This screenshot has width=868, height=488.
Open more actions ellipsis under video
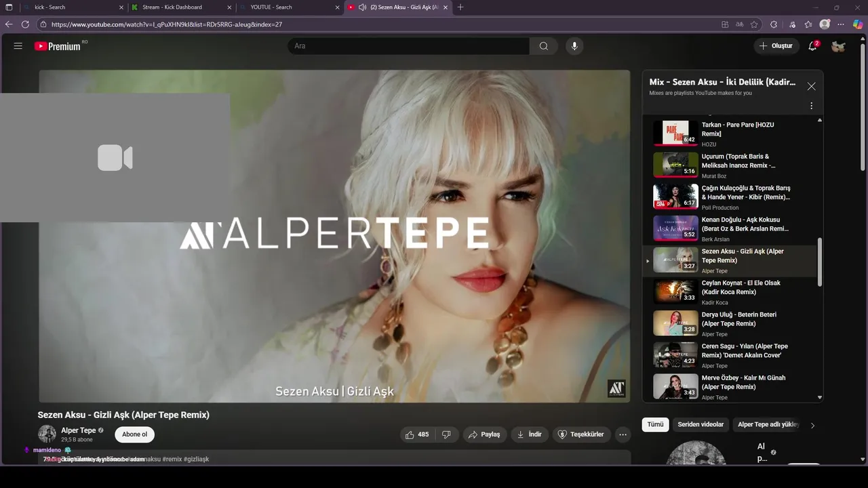(623, 434)
